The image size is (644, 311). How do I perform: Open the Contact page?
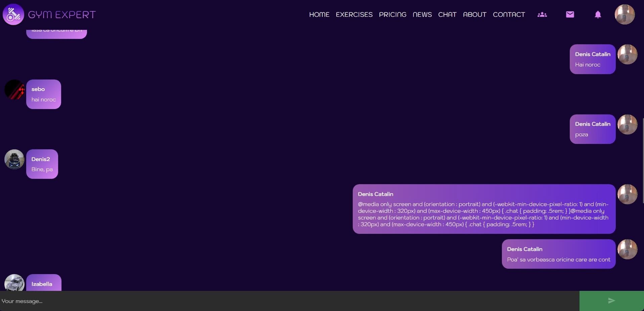[x=509, y=14]
